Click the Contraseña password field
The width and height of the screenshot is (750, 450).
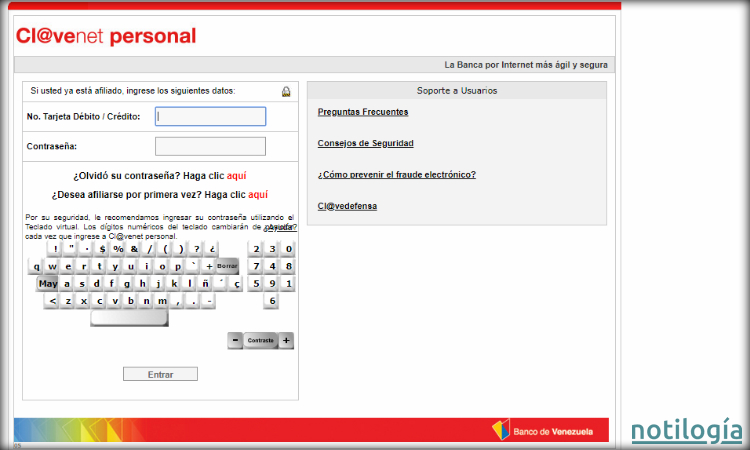[x=210, y=146]
